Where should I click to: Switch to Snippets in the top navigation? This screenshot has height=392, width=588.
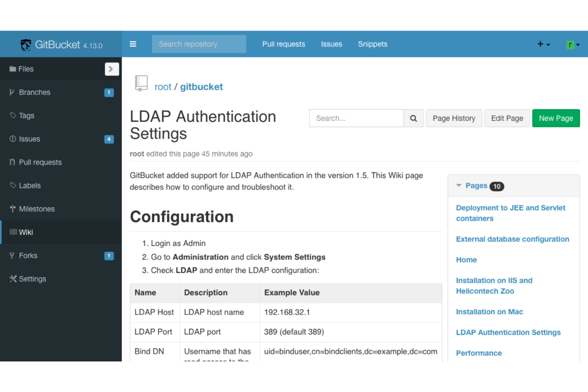(x=372, y=44)
